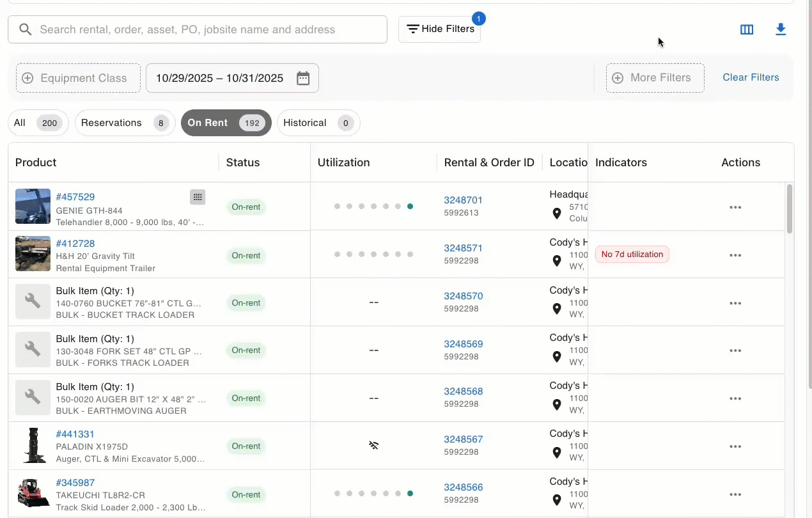This screenshot has width=812, height=518.
Task: Open asset link #412728
Action: 75,244
